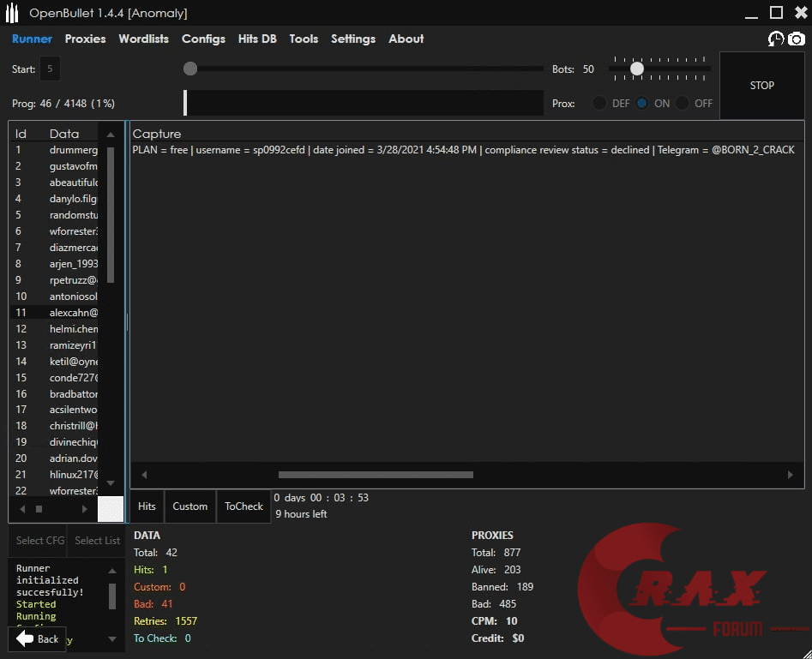Click Select List button

(98, 541)
